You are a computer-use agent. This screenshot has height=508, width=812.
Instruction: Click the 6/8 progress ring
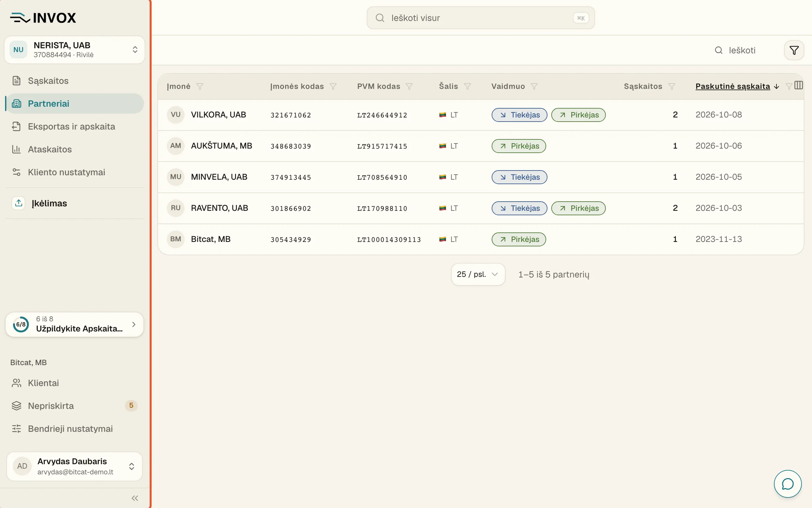point(21,324)
